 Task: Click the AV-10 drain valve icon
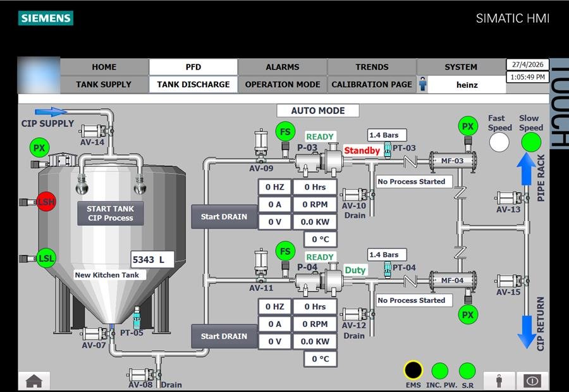357,195
